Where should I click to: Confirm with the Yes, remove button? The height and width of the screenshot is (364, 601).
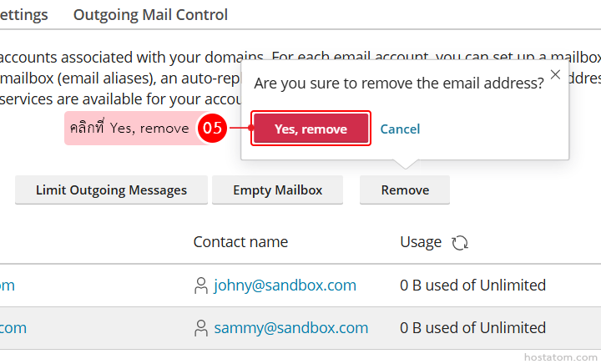point(311,129)
